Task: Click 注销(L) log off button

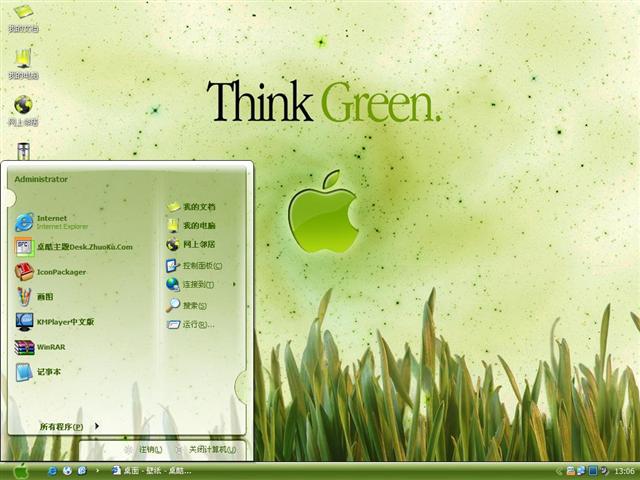Action: pyautogui.click(x=143, y=450)
